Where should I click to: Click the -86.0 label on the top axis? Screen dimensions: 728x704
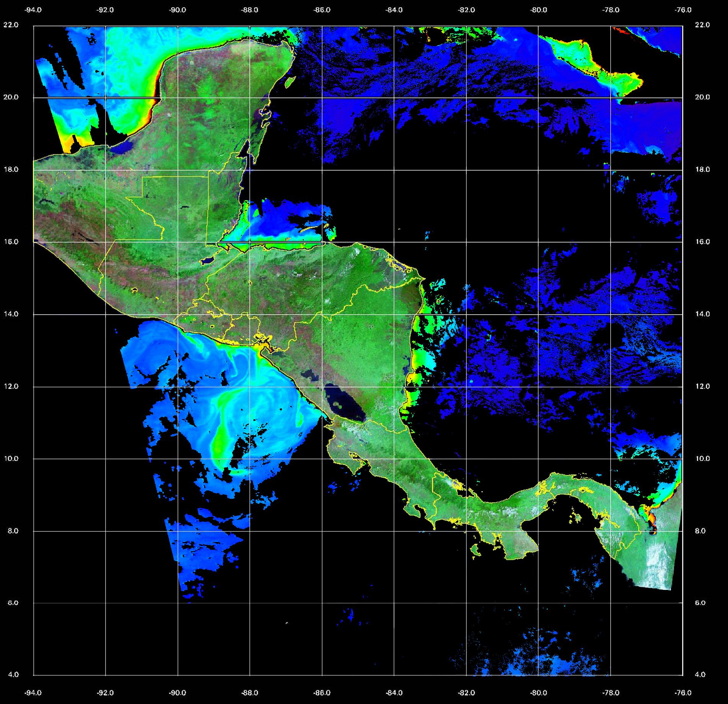tap(322, 10)
